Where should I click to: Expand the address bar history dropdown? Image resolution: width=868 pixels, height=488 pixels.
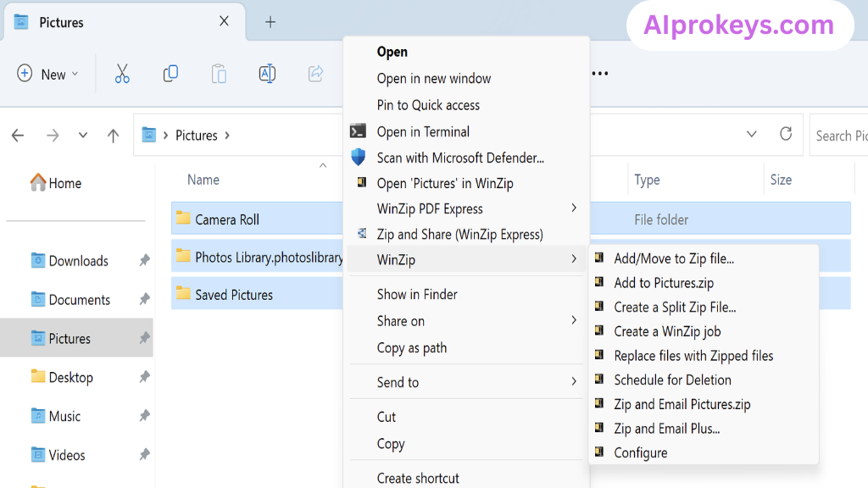pyautogui.click(x=751, y=134)
